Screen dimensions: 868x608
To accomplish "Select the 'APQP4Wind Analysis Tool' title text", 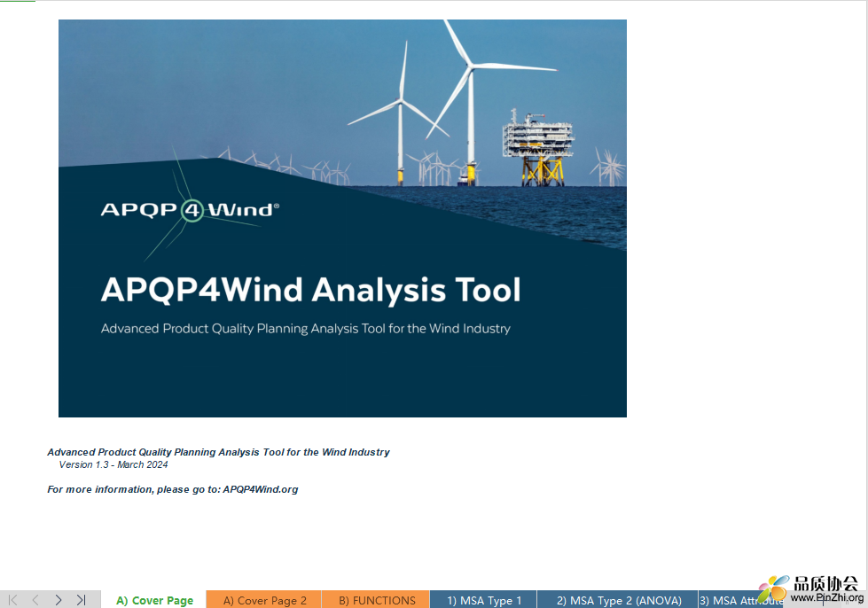I will point(310,290).
